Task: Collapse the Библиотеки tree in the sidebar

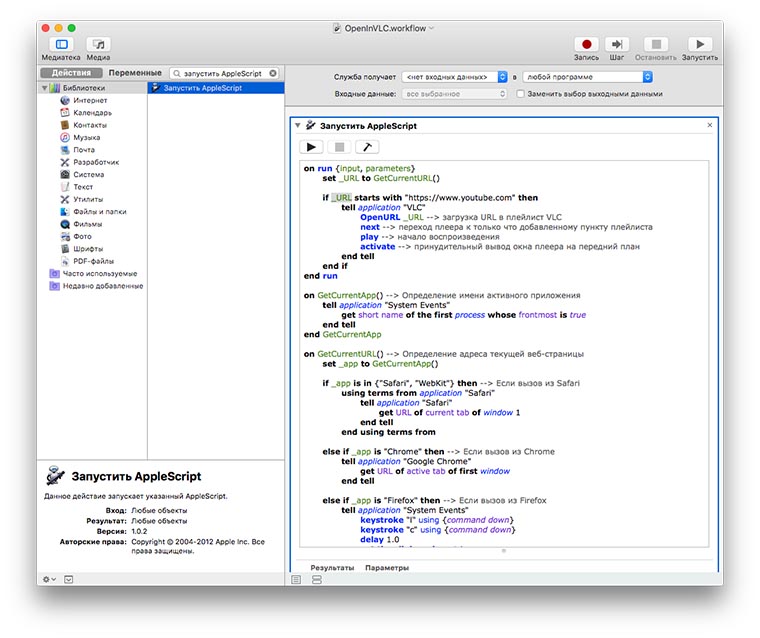Action: click(x=45, y=88)
